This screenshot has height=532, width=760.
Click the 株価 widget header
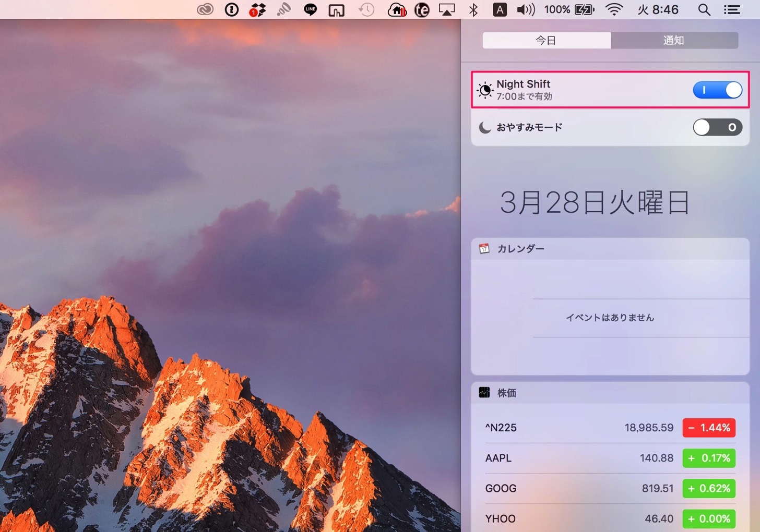click(610, 393)
